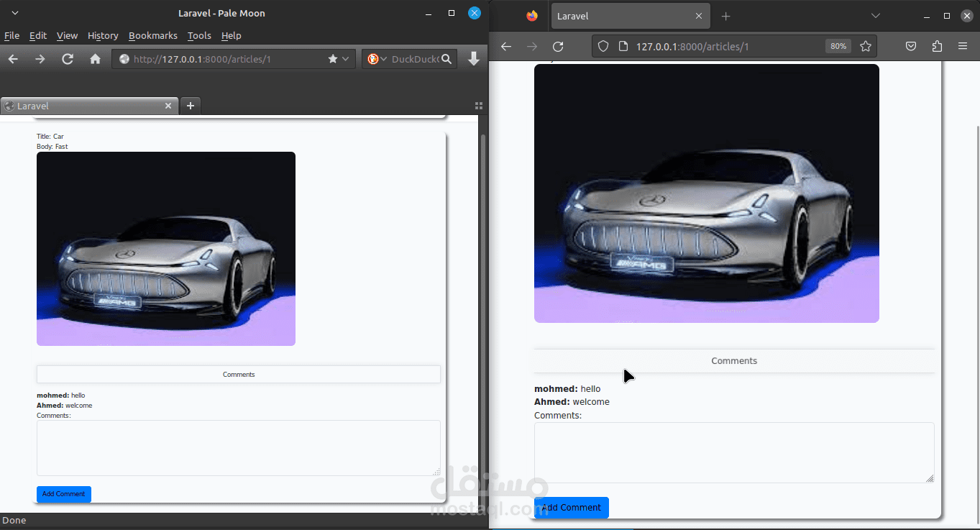Save page to Pocket in Firefox

(x=910, y=46)
